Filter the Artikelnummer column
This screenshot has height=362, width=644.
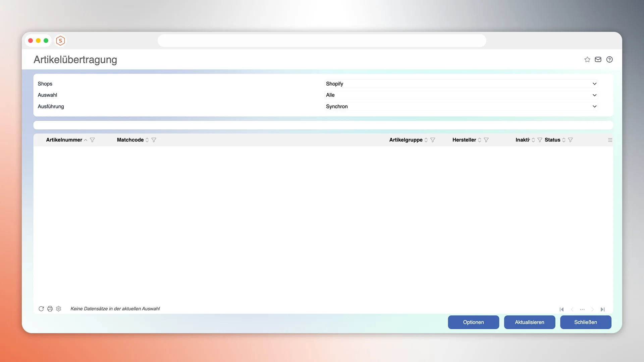(x=93, y=140)
